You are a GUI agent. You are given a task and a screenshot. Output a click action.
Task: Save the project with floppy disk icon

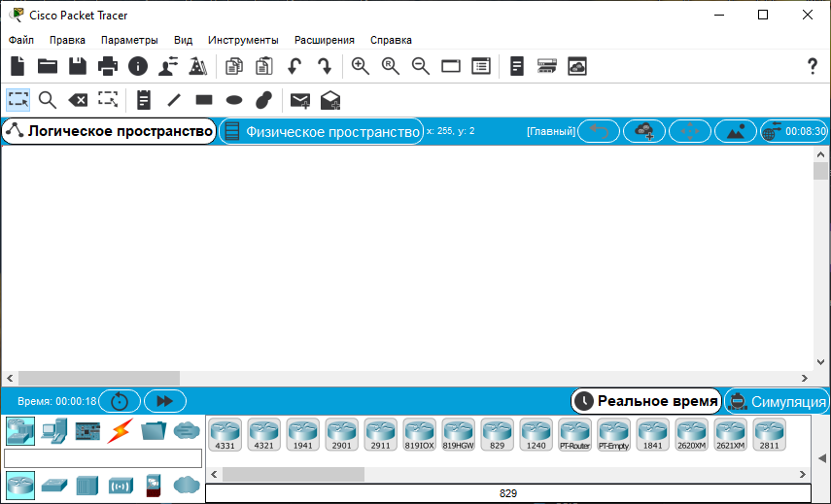pyautogui.click(x=78, y=66)
